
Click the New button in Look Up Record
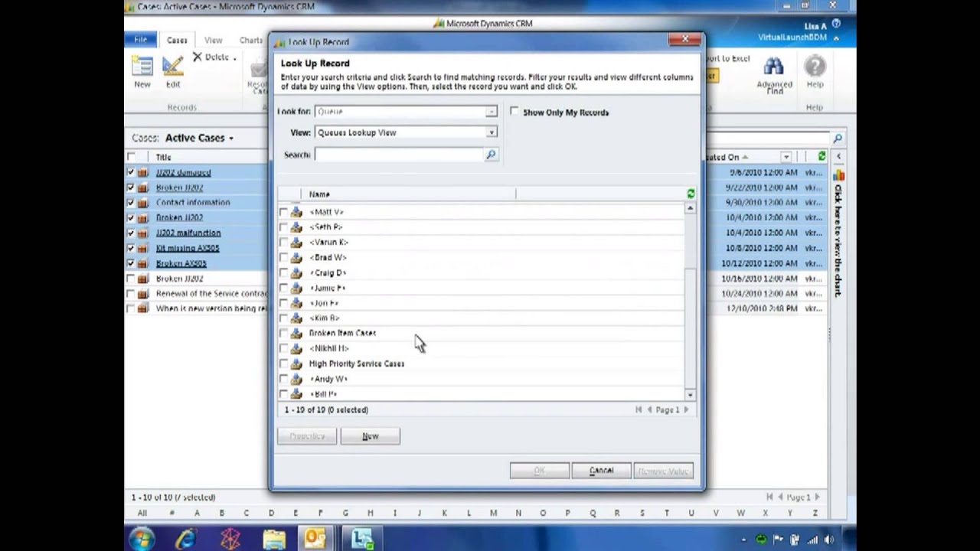(x=371, y=436)
